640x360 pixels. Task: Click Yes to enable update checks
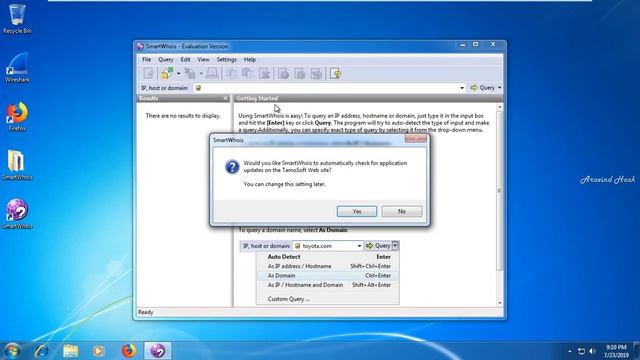pos(357,211)
